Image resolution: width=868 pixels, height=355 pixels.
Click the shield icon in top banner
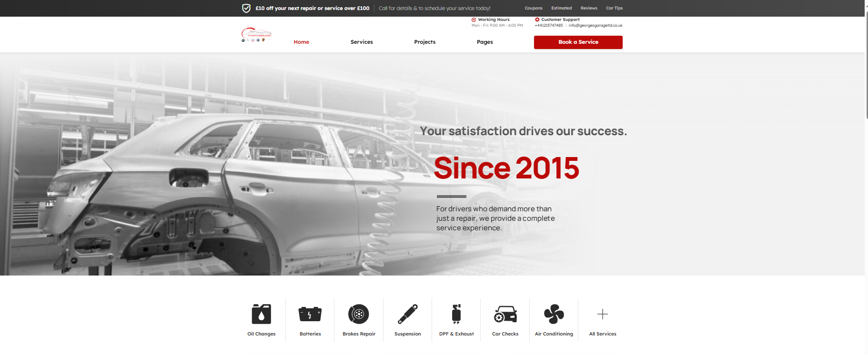tap(246, 8)
